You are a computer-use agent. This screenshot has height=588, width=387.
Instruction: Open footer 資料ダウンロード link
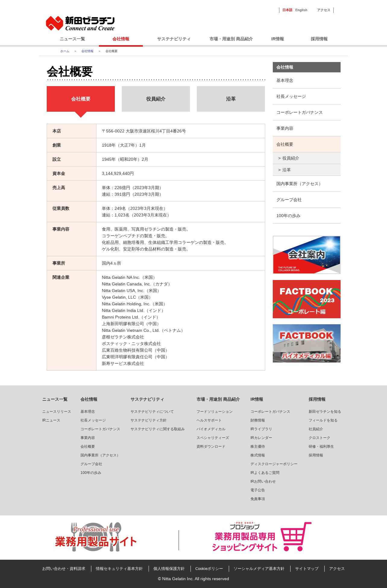coord(211,446)
